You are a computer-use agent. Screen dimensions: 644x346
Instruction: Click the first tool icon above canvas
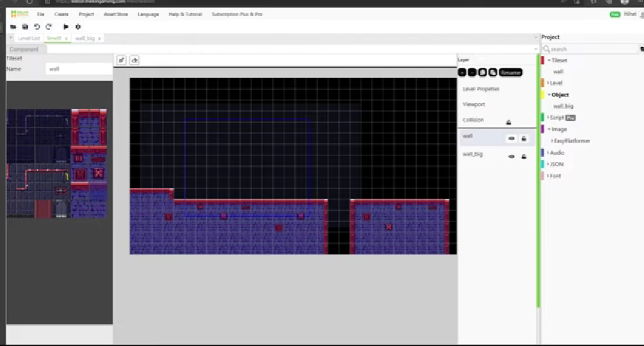coord(121,60)
